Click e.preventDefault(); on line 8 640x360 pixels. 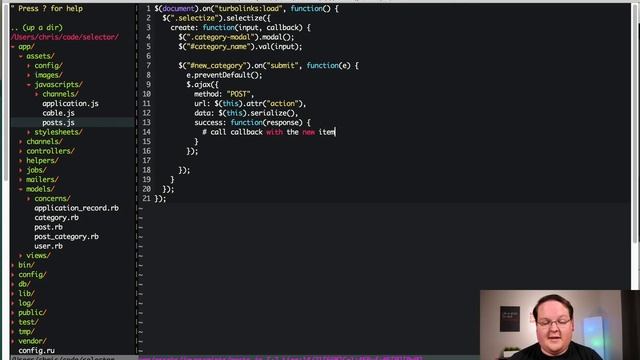click(224, 75)
